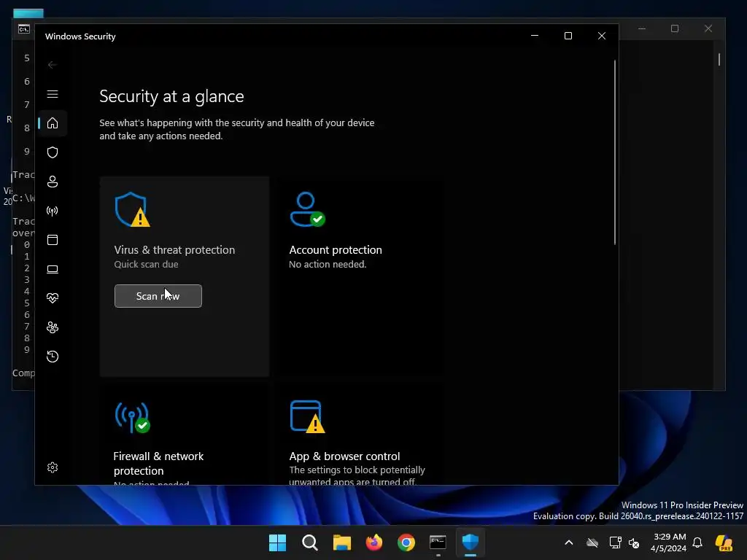747x560 pixels.
Task: Click the back arrow in Windows Security
Action: pyautogui.click(x=53, y=65)
